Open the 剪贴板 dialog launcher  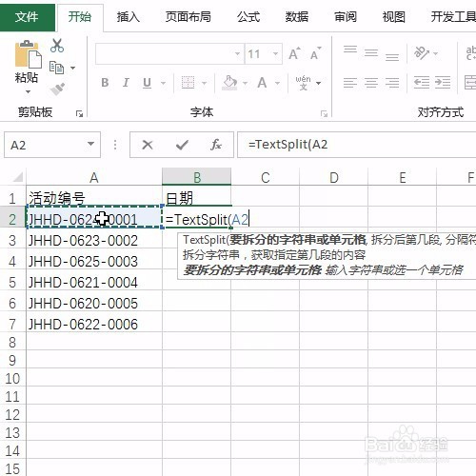[79, 113]
